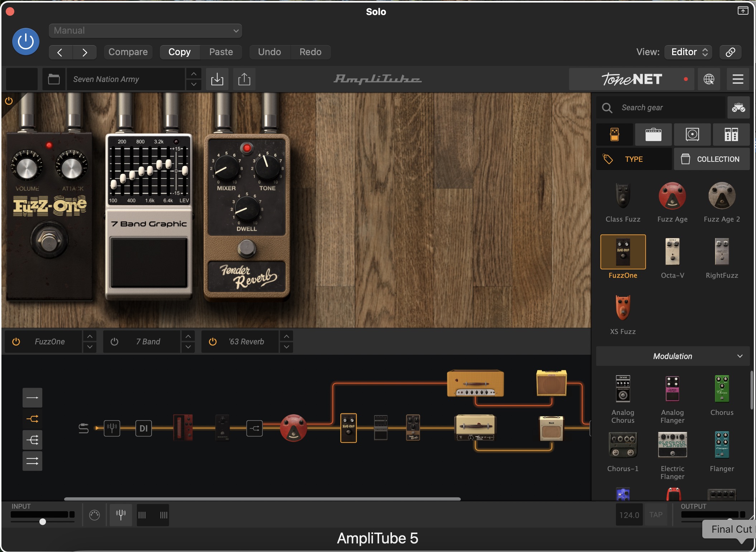Select the Fuzz Age 2 pedal
756x552 pixels.
click(x=722, y=203)
